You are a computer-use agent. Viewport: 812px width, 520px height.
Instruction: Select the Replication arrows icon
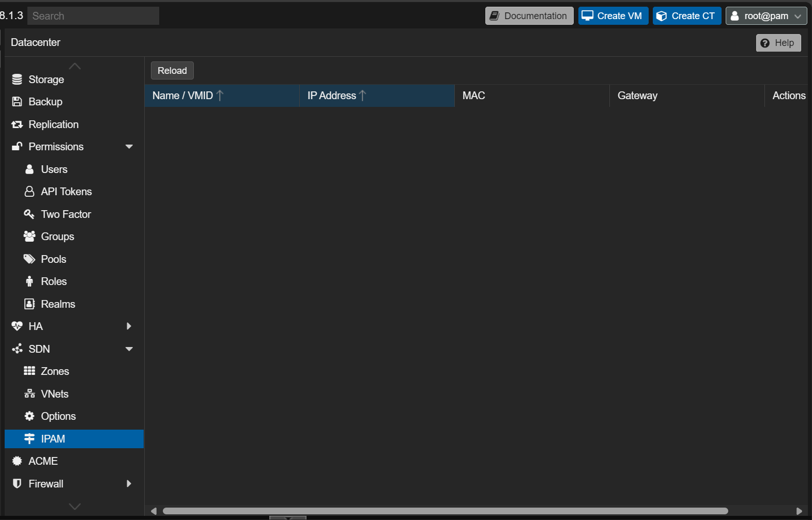pyautogui.click(x=17, y=124)
